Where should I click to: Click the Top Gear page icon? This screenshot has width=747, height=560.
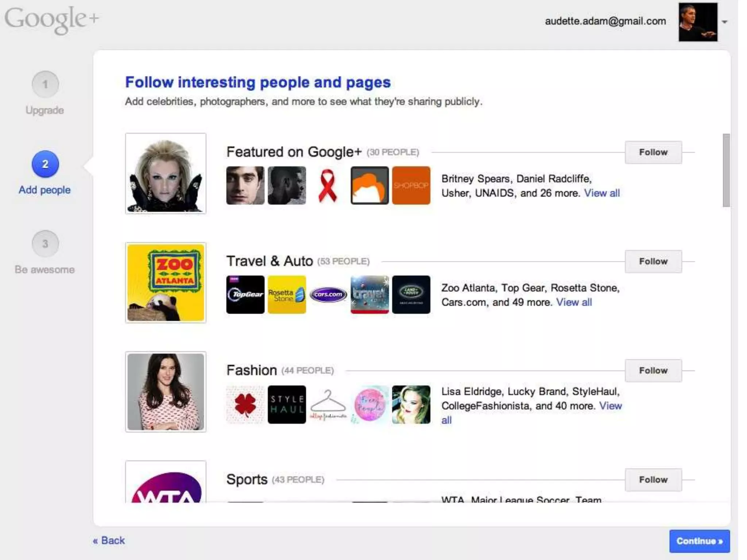tap(245, 294)
